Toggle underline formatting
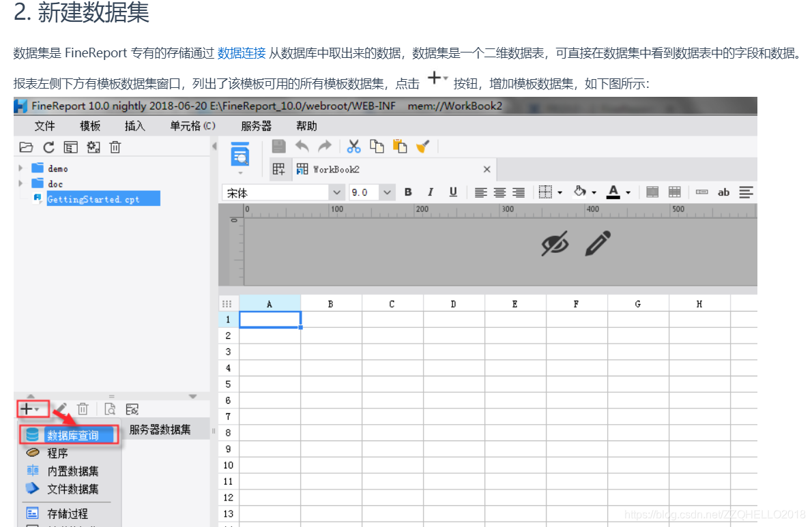 (453, 192)
